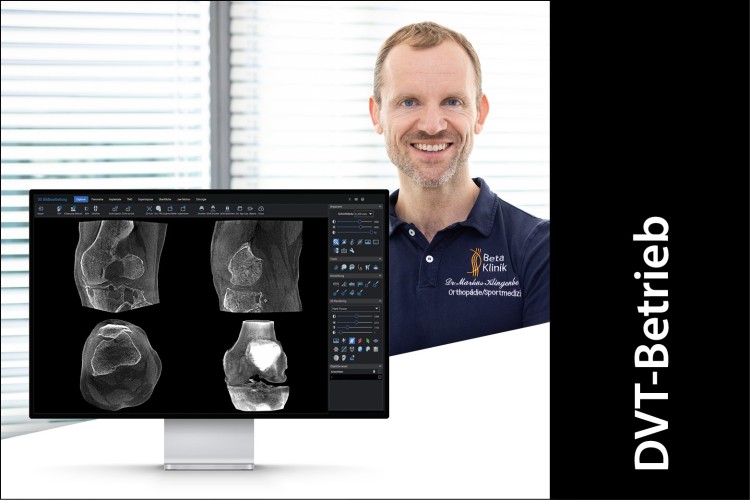Open the Chirurgie tab
Viewport: 750px width, 500px height.
200,199
